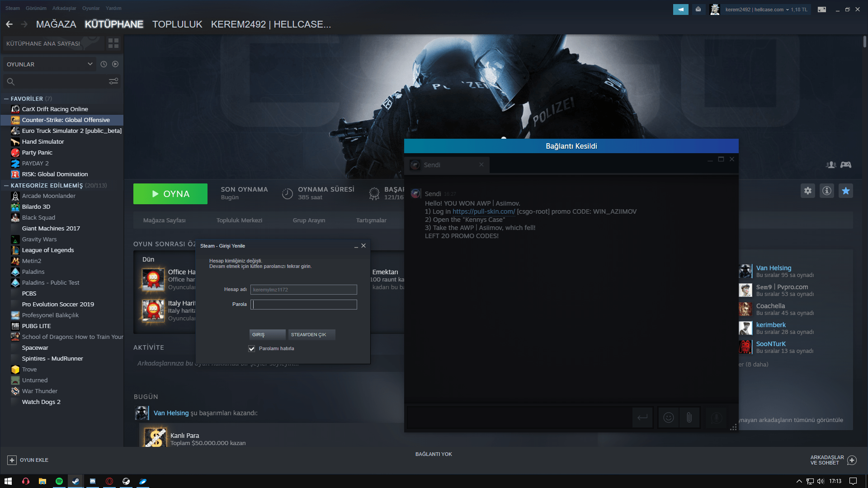Toggle the favorite star icon
The image size is (868, 488).
click(x=846, y=191)
